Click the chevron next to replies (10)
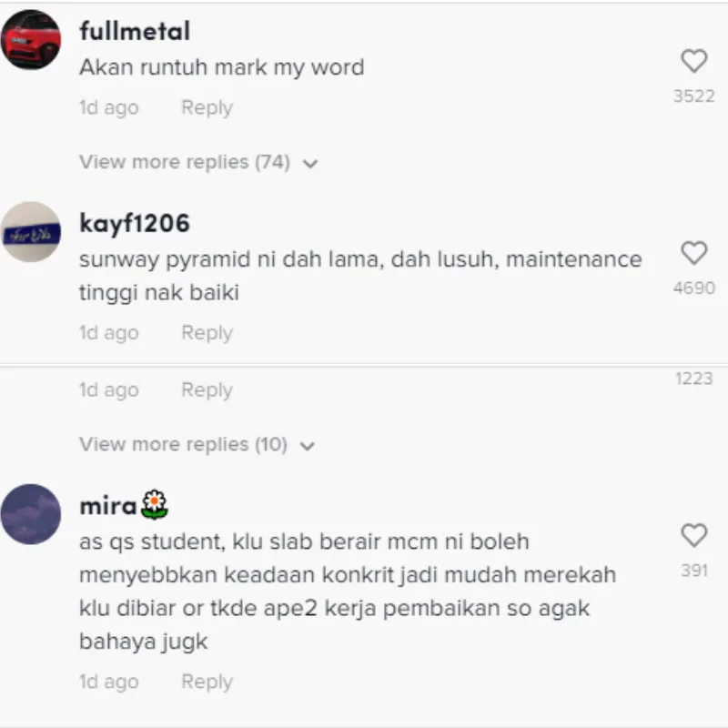The height and width of the screenshot is (728, 728). pyautogui.click(x=308, y=446)
